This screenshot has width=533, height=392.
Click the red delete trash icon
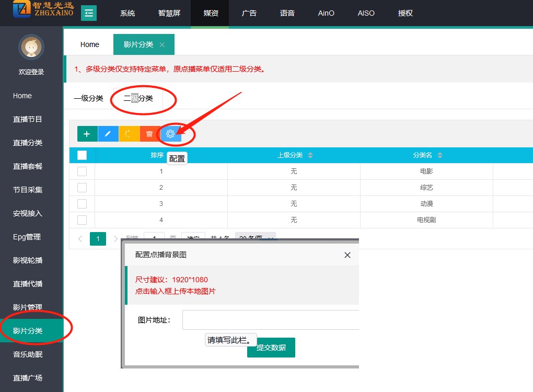(150, 134)
